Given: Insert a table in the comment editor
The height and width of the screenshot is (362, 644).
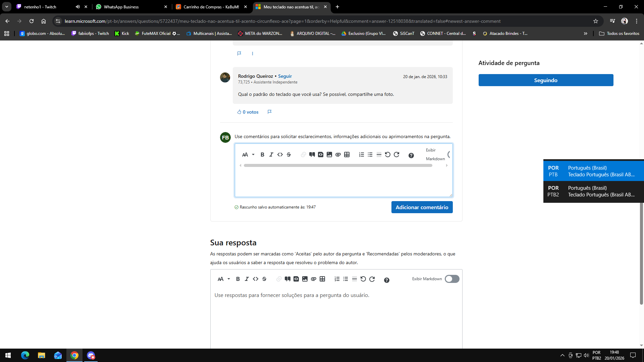Looking at the screenshot, I should pos(347,155).
